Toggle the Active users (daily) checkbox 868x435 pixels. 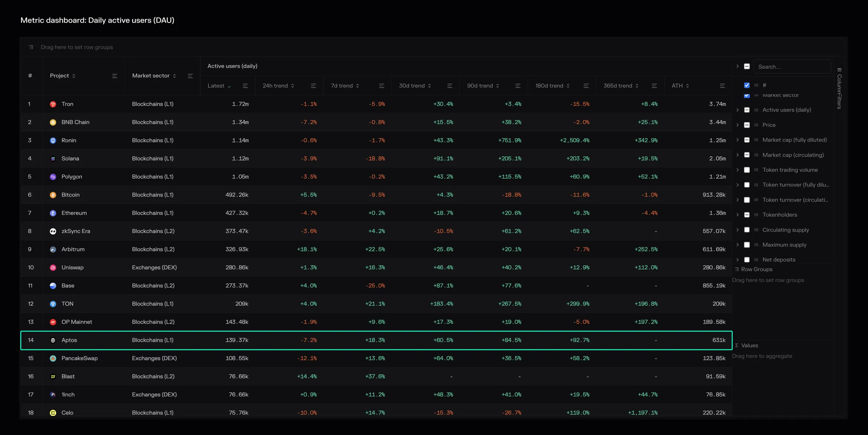point(747,110)
